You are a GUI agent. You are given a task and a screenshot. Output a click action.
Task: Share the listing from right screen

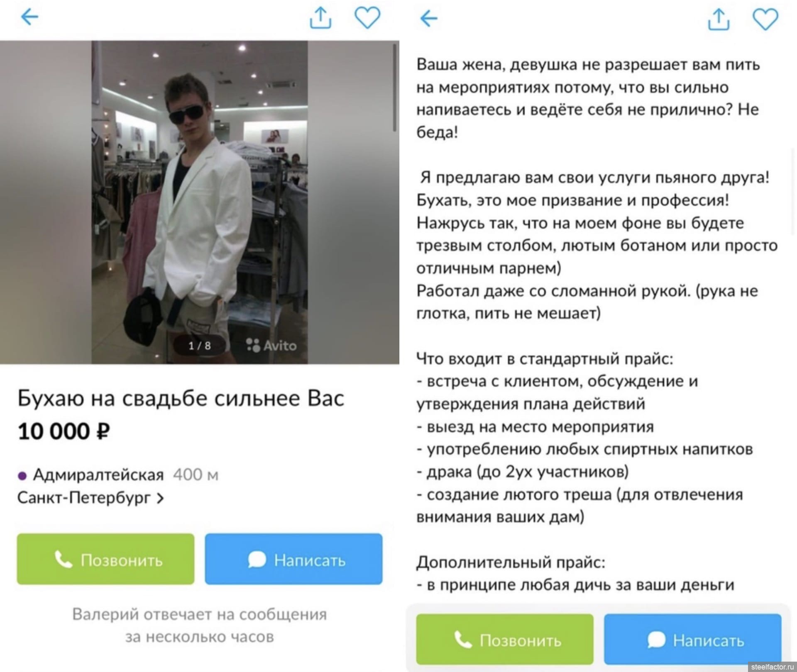coord(719,19)
